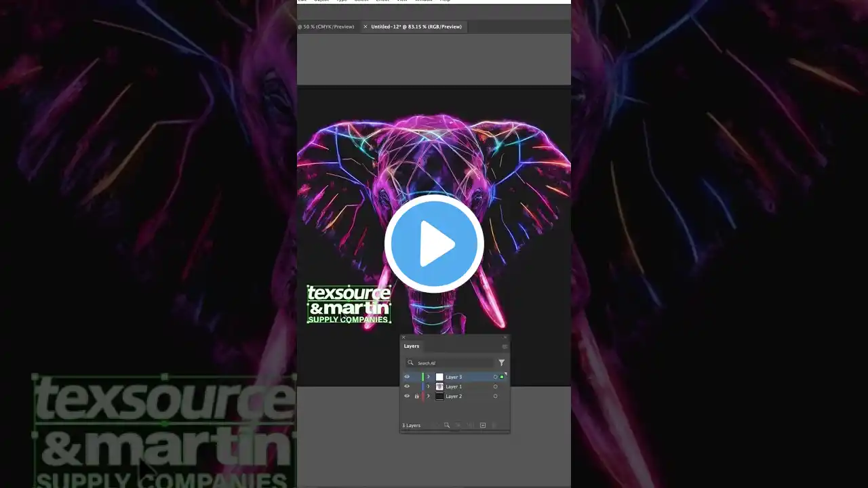Unlock Layer 2 via its lock icon
This screenshot has width=868, height=488.
[x=416, y=396]
